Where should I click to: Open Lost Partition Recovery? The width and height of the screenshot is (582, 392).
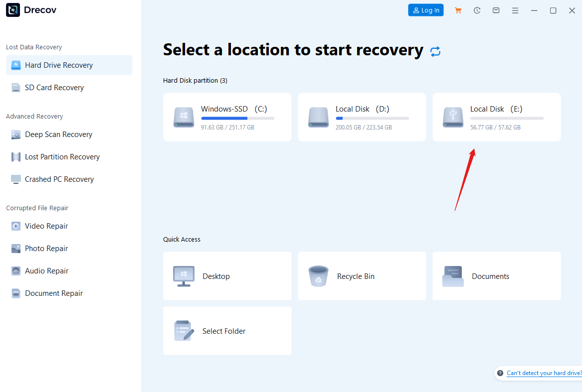(62, 156)
